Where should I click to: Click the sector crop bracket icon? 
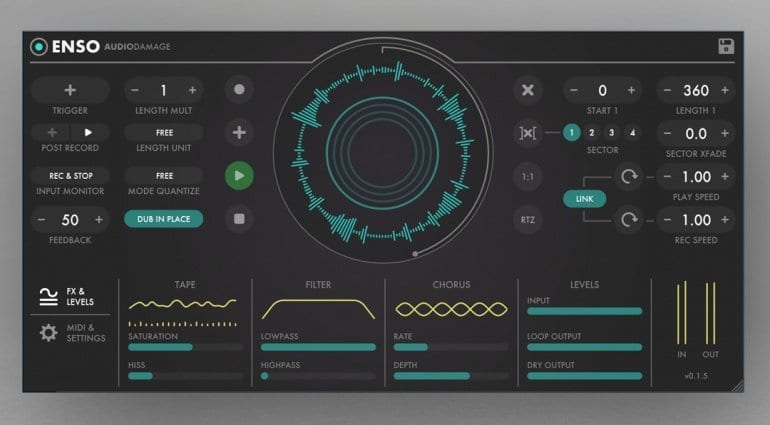528,133
